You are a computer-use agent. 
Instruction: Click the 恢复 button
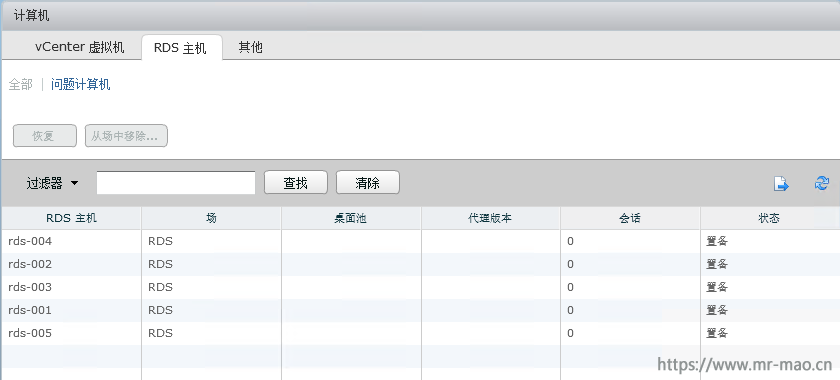click(x=44, y=136)
